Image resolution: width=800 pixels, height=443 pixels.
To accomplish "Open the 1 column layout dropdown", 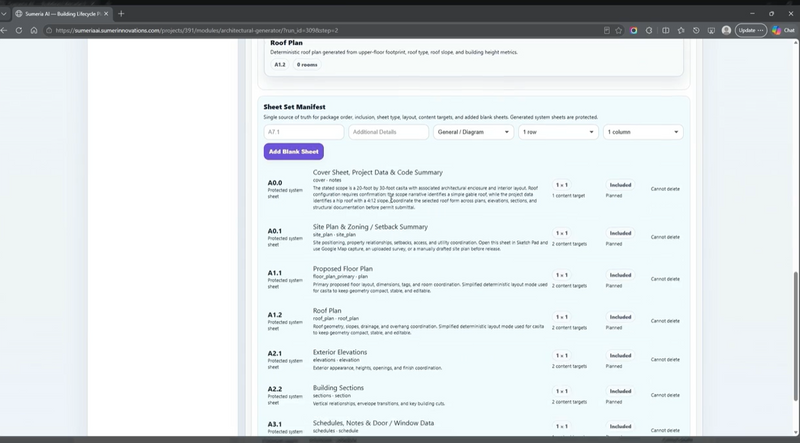I will tap(643, 132).
